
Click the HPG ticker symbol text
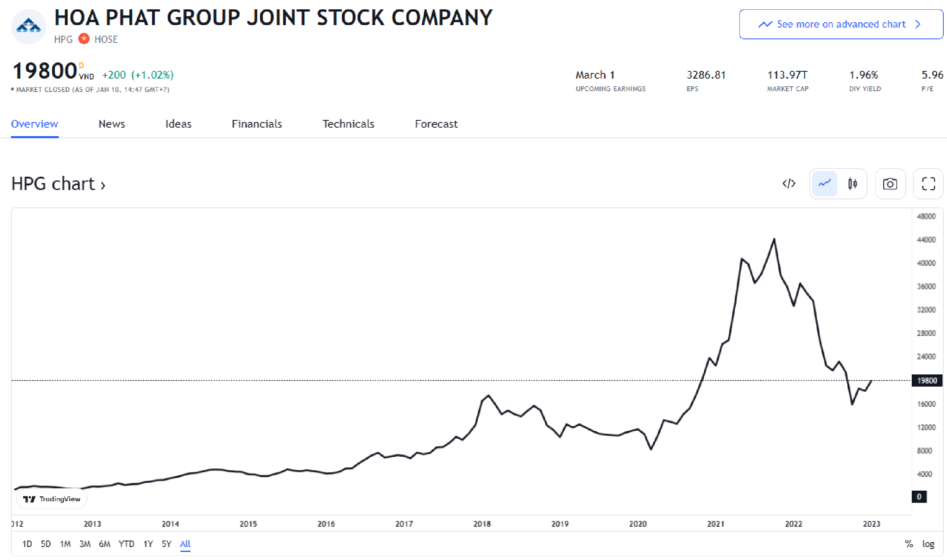click(63, 39)
